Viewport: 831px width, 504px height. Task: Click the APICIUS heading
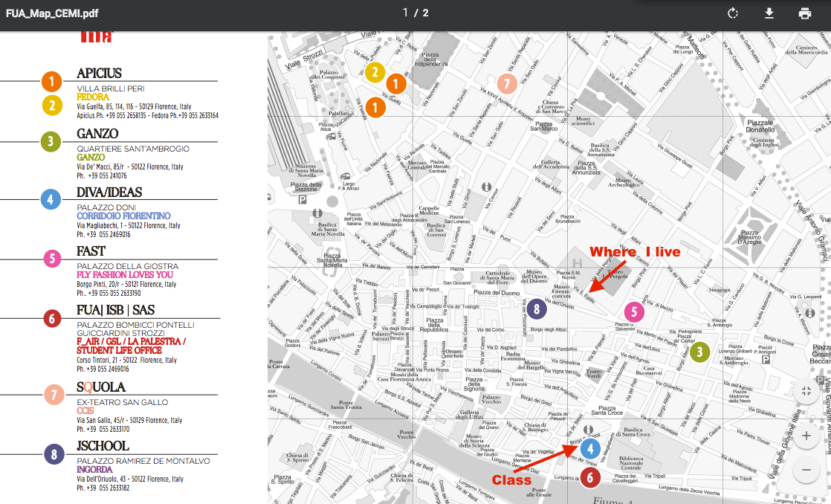point(99,74)
